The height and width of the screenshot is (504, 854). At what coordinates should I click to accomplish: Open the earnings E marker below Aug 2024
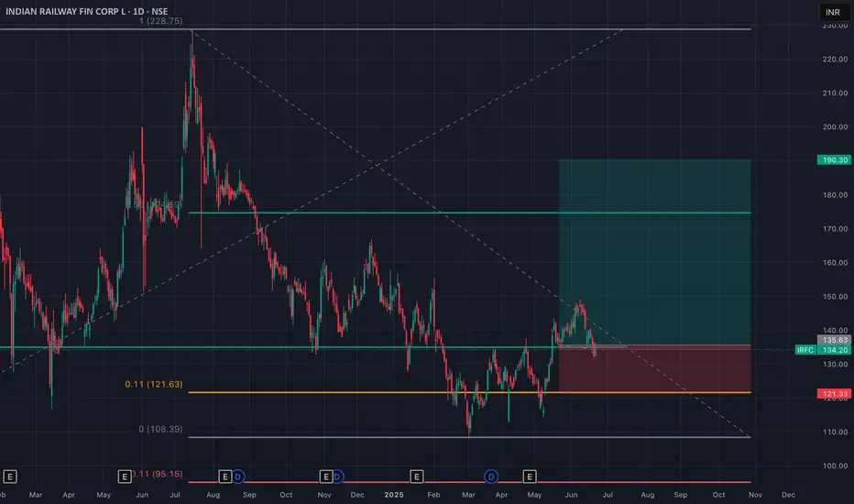(x=224, y=477)
